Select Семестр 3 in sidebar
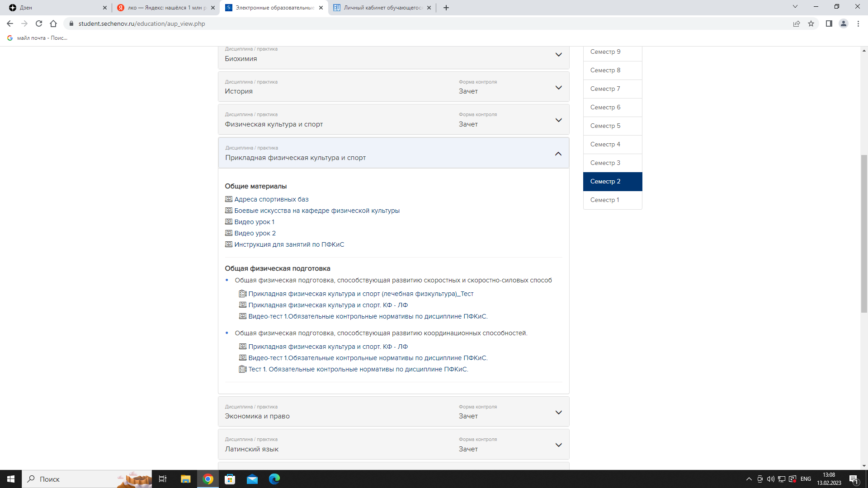Viewport: 868px width, 488px height. [613, 163]
